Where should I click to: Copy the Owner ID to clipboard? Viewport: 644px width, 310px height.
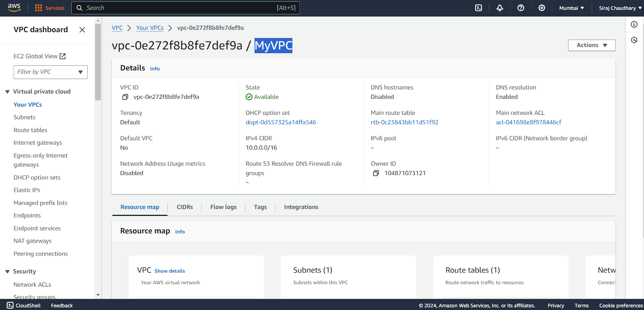click(376, 173)
